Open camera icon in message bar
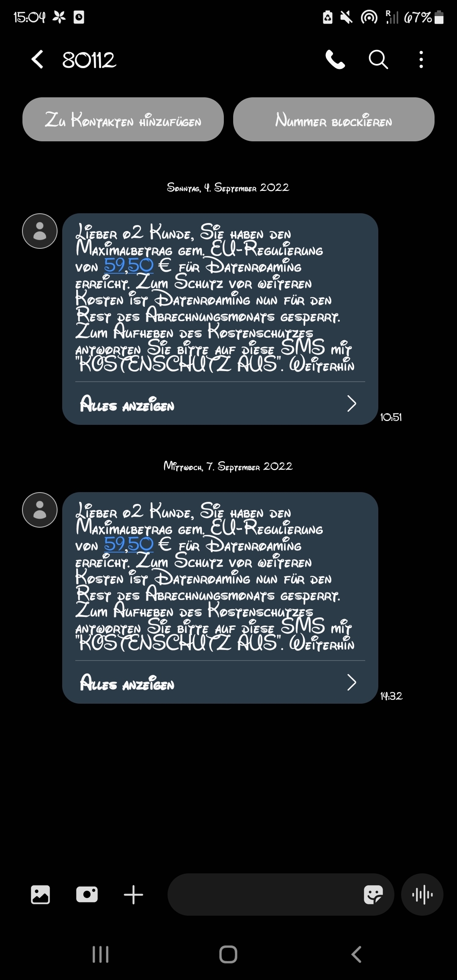The image size is (457, 980). (x=87, y=895)
